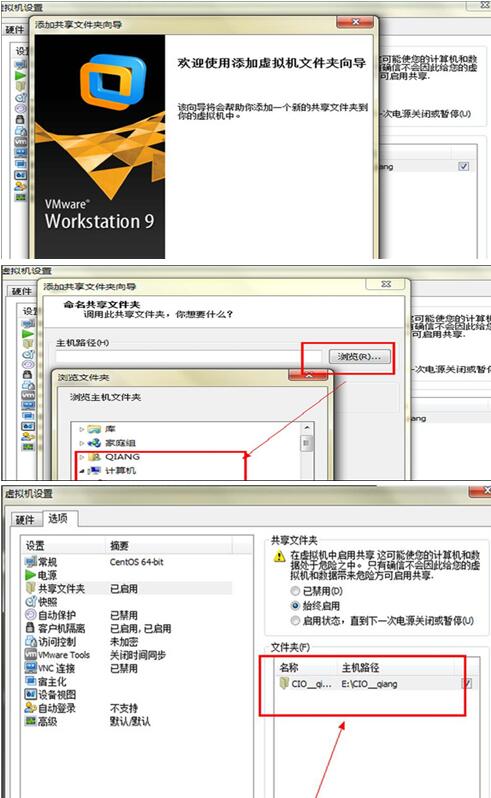Image resolution: width=491 pixels, height=798 pixels.
Task: Select the 自动保护 clock icon
Action: [x=31, y=615]
